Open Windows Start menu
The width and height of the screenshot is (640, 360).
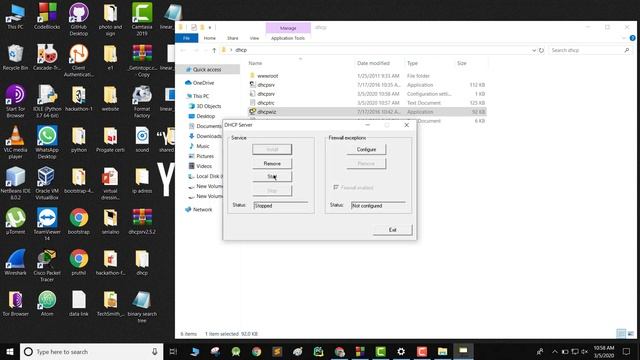click(x=10, y=351)
